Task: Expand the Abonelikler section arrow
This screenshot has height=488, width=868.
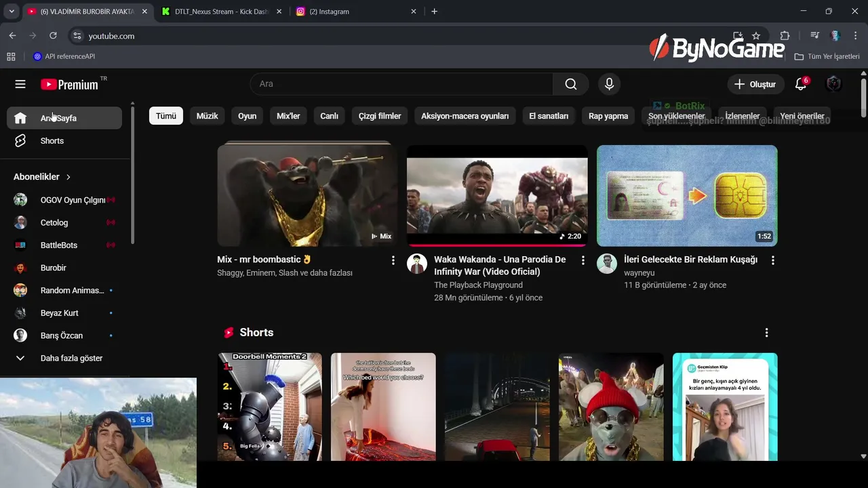Action: pyautogui.click(x=68, y=177)
